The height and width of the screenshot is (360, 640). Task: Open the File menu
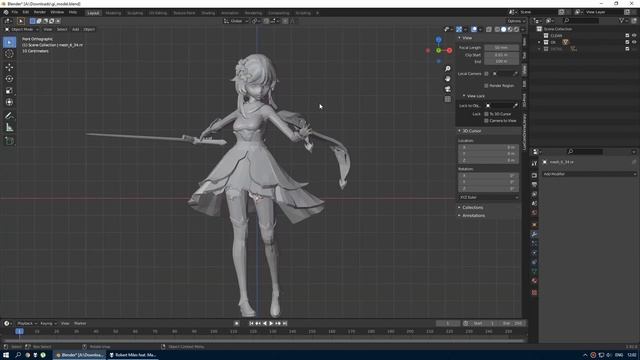(15, 12)
